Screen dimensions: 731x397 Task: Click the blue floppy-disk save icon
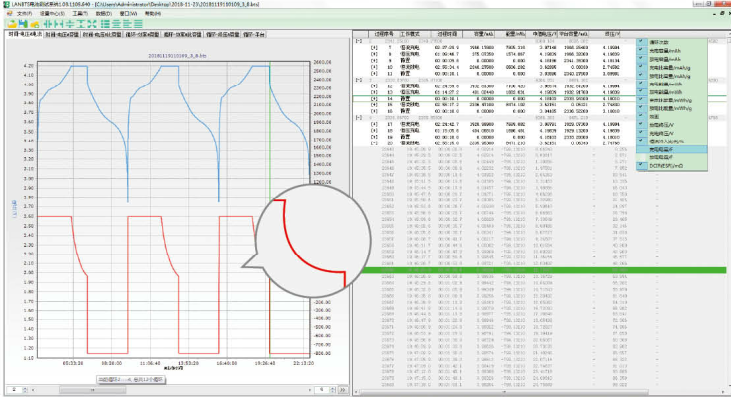[23, 24]
